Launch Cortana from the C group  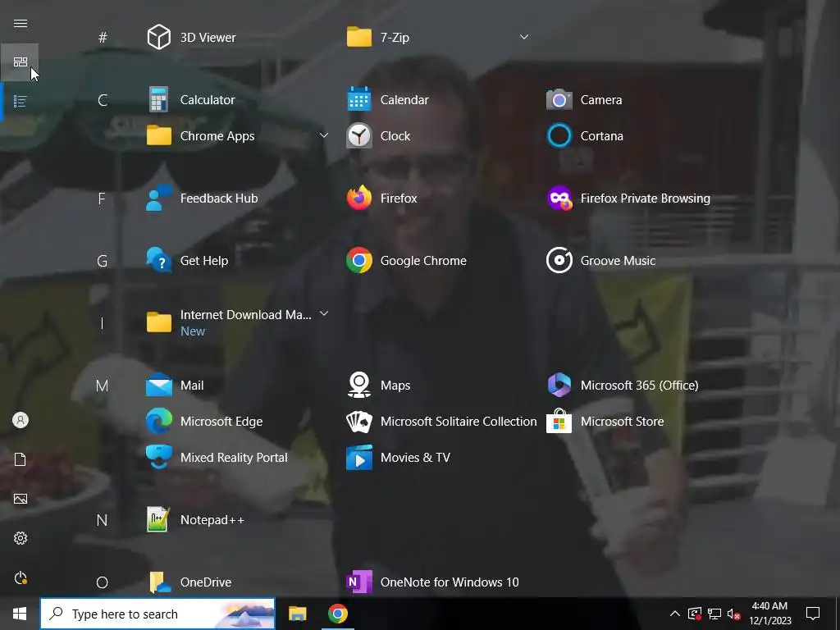(559, 135)
